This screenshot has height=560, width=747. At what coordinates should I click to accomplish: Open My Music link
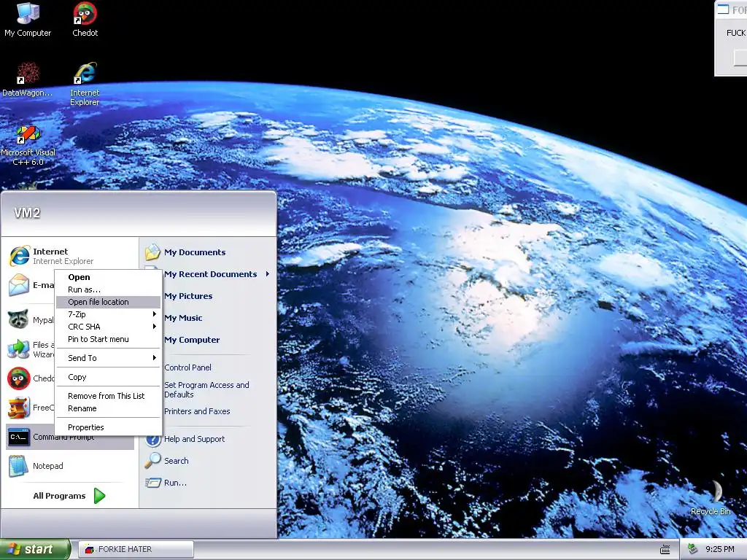click(x=183, y=318)
